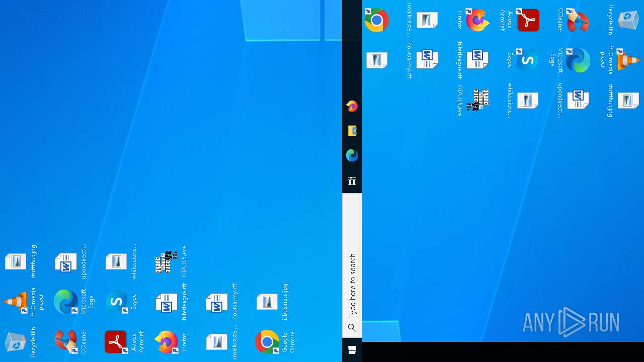The image size is (644, 362).
Task: Select isbusiness.jpg on the left desktop
Action: point(272,302)
